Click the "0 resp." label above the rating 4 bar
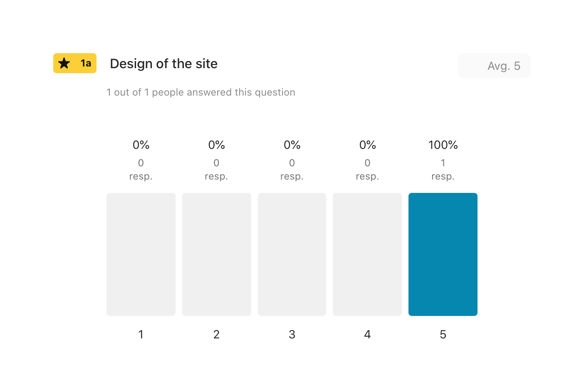The width and height of the screenshot is (584, 392). pos(367,170)
